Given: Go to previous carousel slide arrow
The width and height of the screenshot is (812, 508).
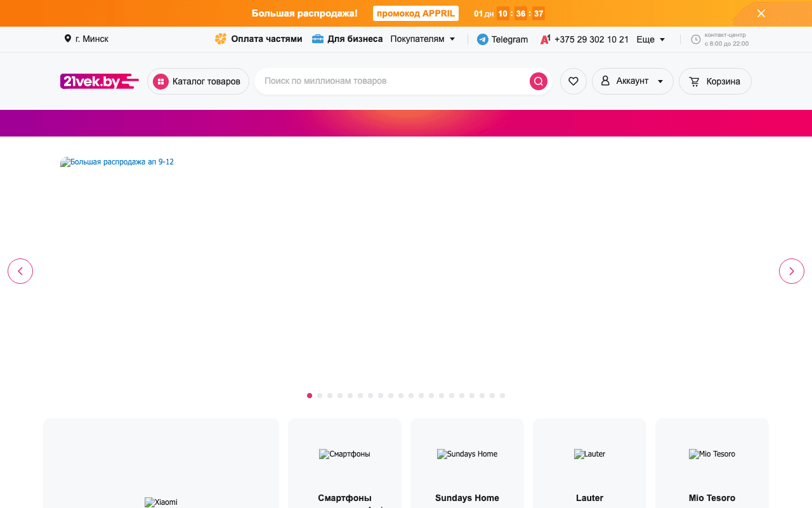Looking at the screenshot, I should [20, 271].
